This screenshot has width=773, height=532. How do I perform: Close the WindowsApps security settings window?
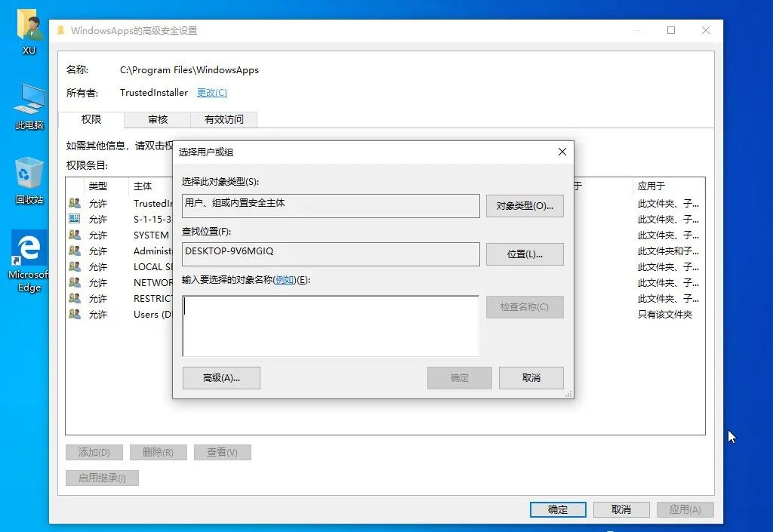pos(706,30)
